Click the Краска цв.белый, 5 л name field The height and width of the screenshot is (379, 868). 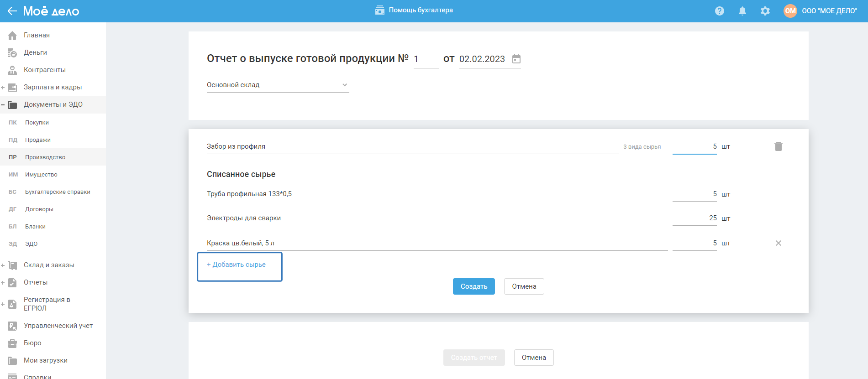point(437,243)
